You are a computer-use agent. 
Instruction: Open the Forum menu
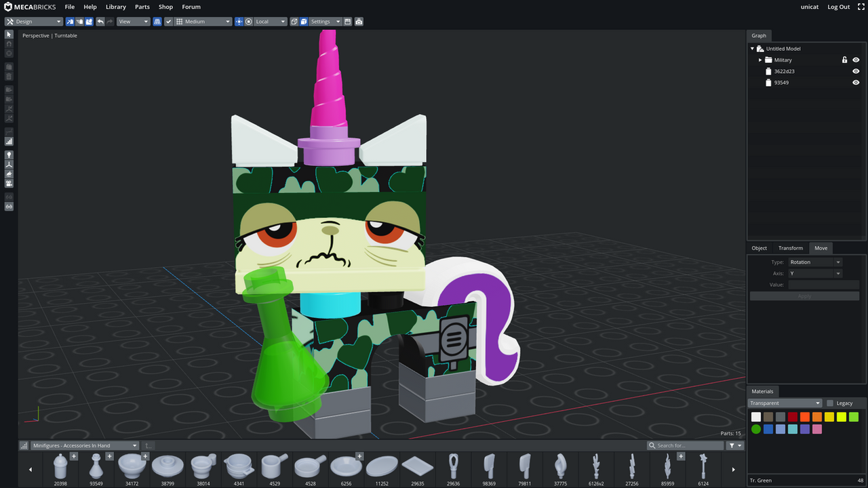(191, 7)
